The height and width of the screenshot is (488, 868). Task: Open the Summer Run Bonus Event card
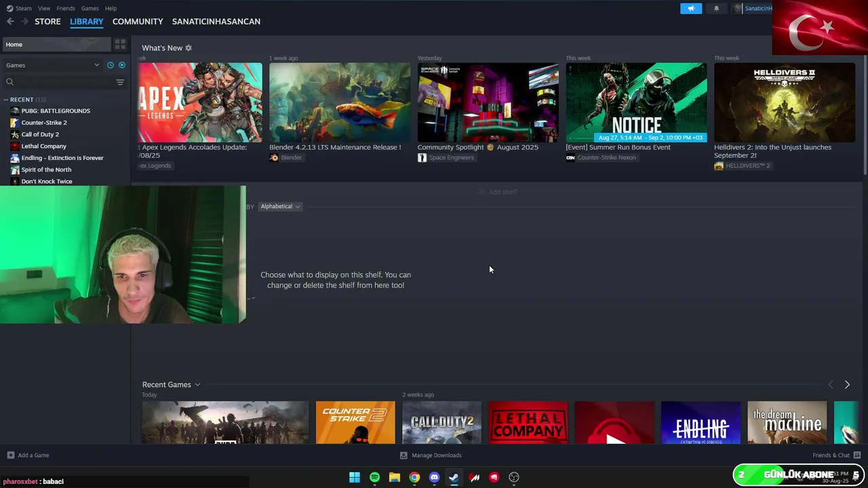click(x=636, y=102)
